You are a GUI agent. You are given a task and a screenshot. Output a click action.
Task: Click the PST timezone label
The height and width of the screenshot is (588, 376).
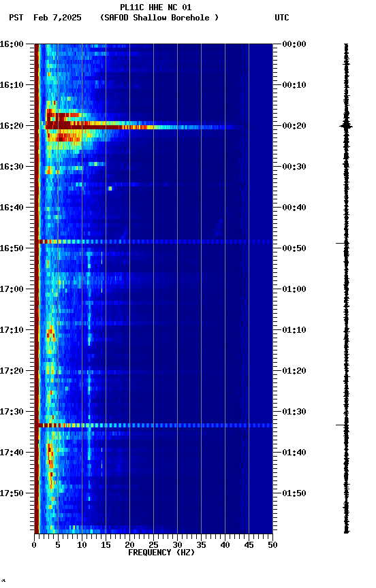[x=16, y=18]
